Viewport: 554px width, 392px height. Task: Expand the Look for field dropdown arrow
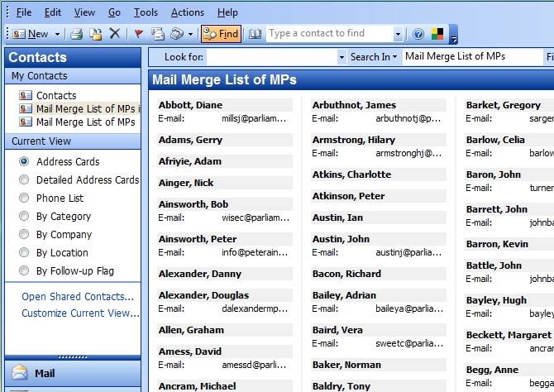[341, 57]
